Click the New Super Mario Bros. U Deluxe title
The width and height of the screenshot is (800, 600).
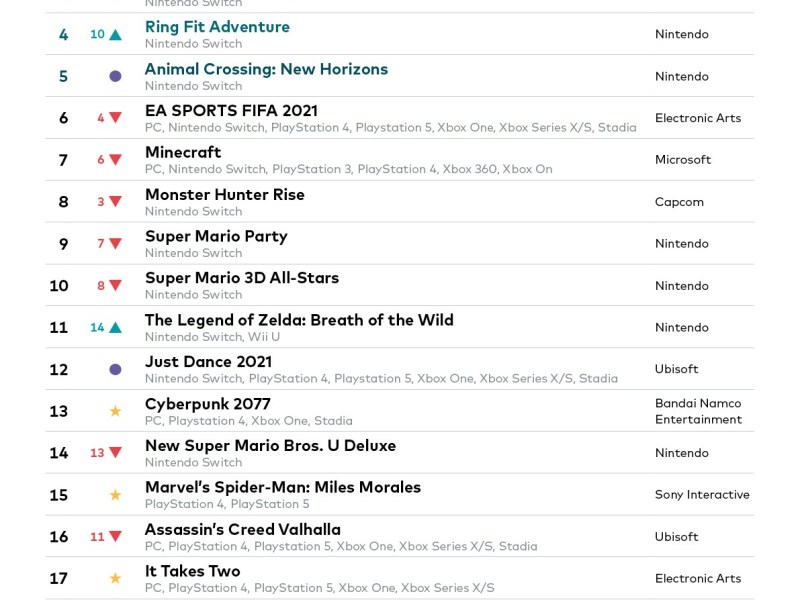pyautogui.click(x=270, y=446)
